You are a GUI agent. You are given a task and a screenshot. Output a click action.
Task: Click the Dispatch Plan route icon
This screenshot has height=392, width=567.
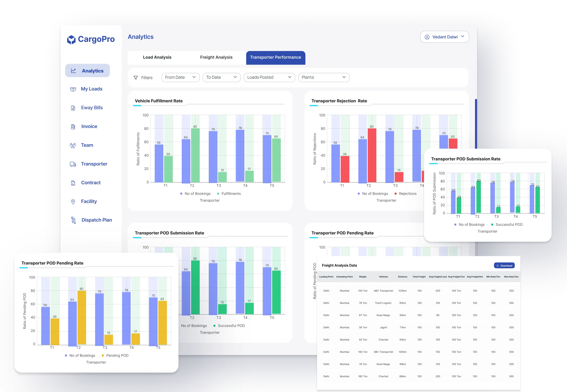point(73,220)
